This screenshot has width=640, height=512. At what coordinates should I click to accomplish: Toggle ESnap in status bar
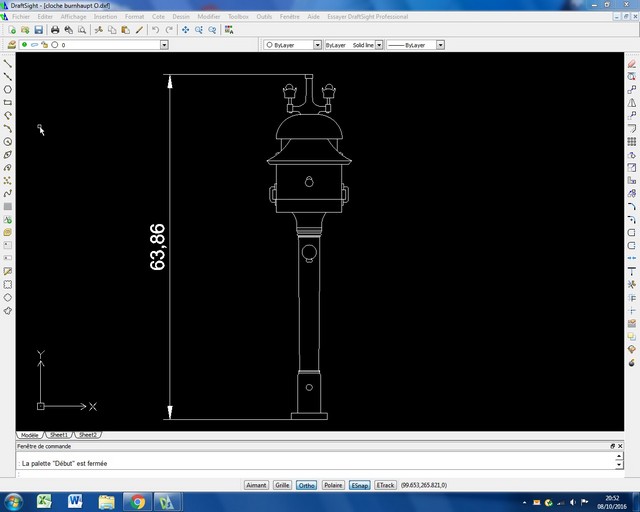click(360, 485)
